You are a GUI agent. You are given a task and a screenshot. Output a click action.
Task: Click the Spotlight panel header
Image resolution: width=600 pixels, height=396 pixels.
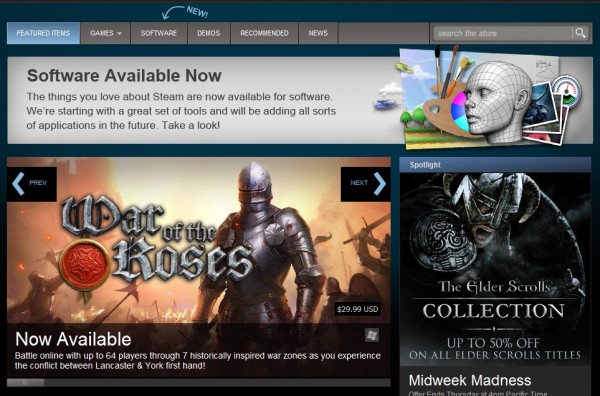click(495, 165)
